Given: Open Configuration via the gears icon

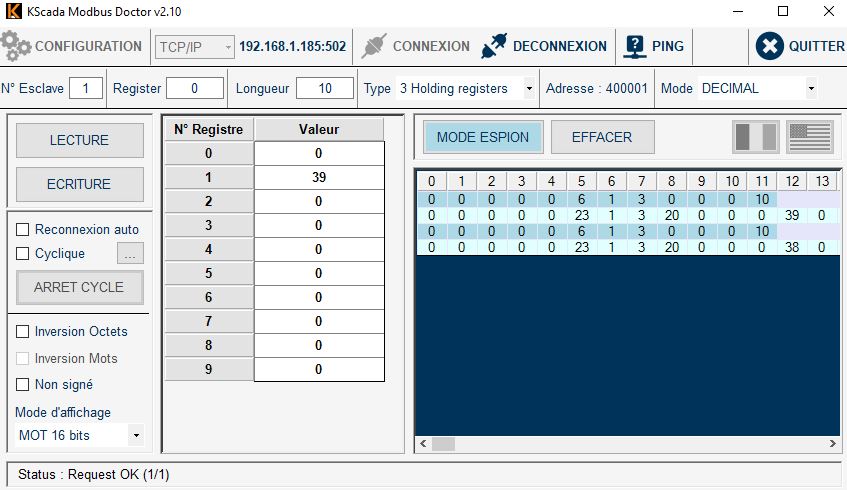Looking at the screenshot, I should (x=17, y=46).
